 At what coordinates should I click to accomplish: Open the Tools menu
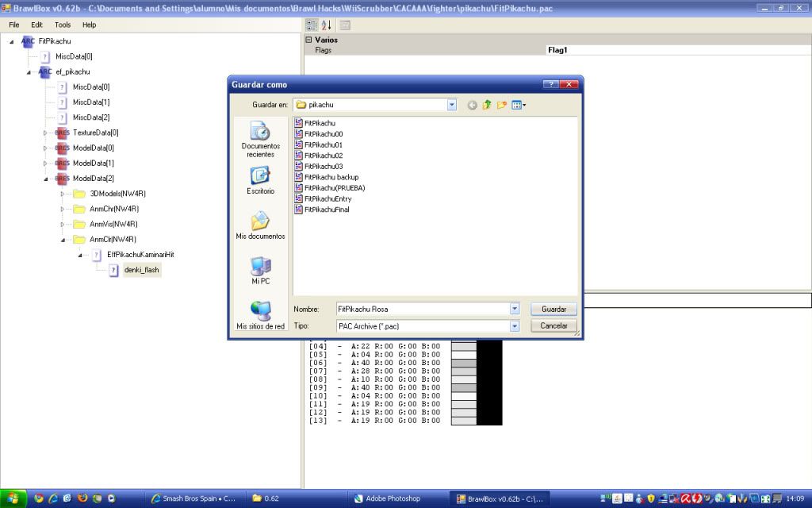tap(63, 25)
